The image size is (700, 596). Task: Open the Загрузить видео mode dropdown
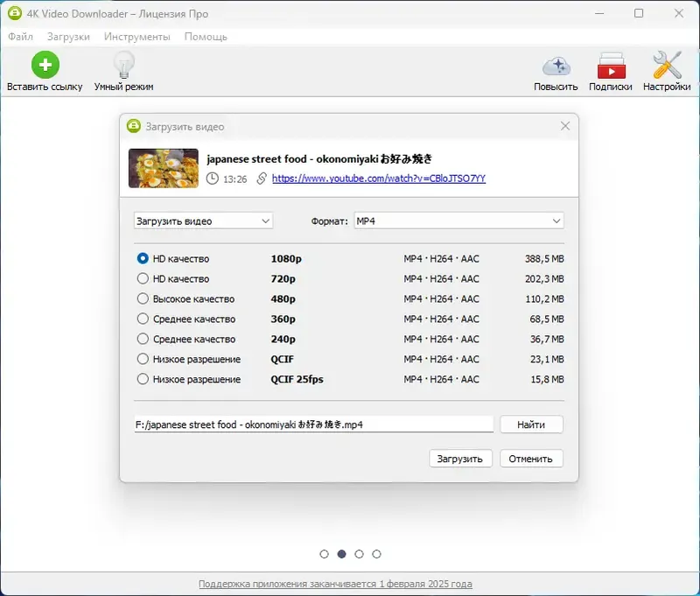click(203, 221)
